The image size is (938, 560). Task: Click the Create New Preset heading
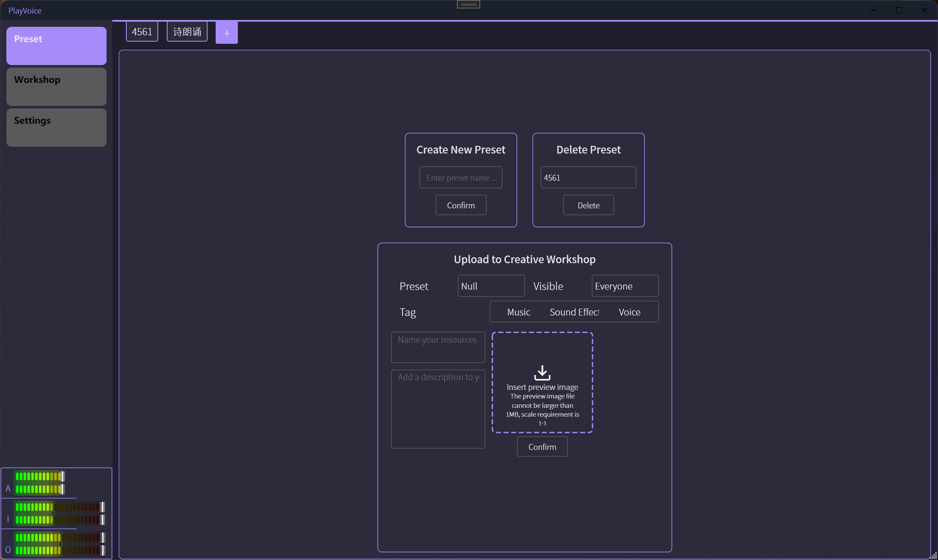point(461,150)
